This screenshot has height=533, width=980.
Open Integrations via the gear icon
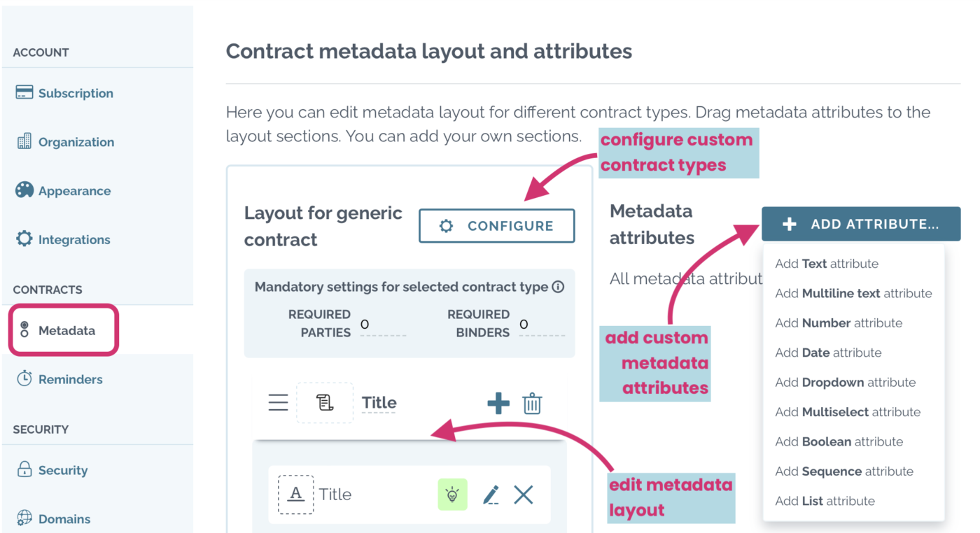point(23,239)
